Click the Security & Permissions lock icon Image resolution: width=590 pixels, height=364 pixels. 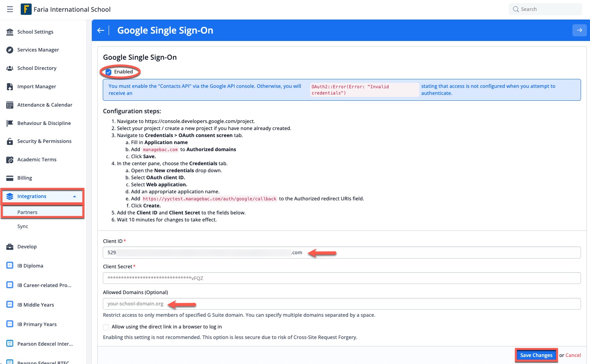point(10,141)
